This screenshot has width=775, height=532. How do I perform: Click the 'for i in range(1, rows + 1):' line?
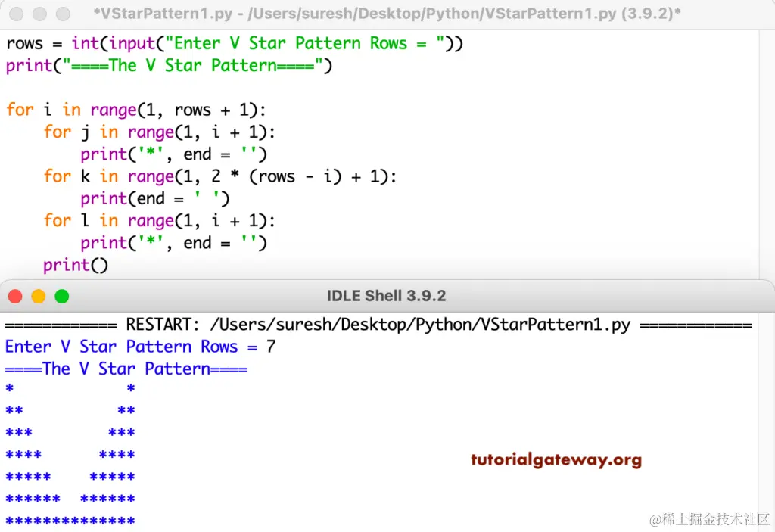pos(136,110)
